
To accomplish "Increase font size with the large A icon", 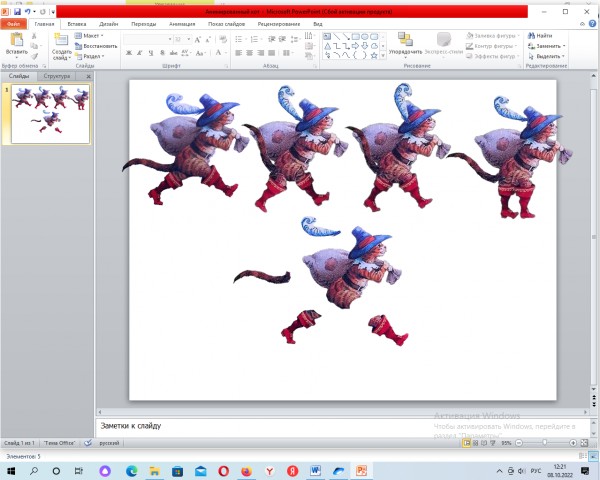I will coord(197,39).
